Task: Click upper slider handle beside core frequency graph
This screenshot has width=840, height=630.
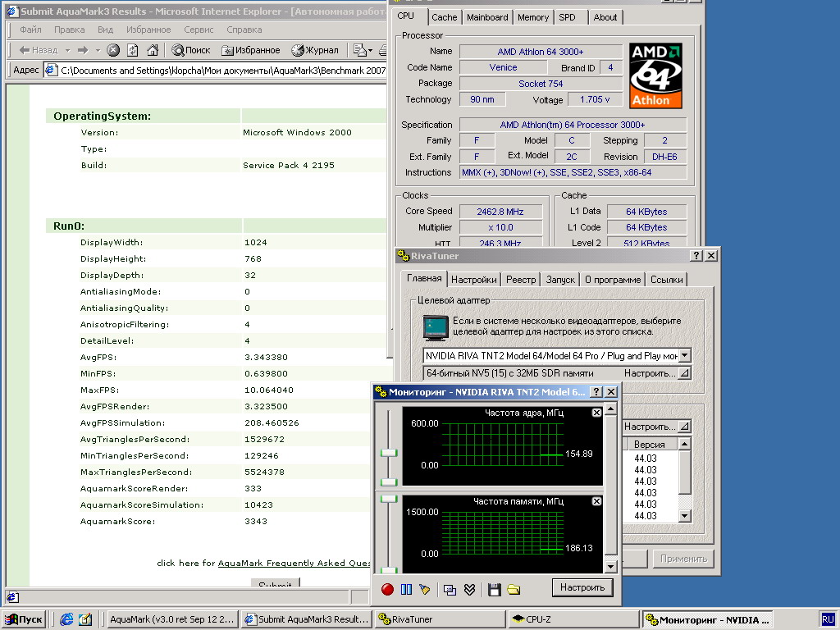Action: tap(388, 453)
